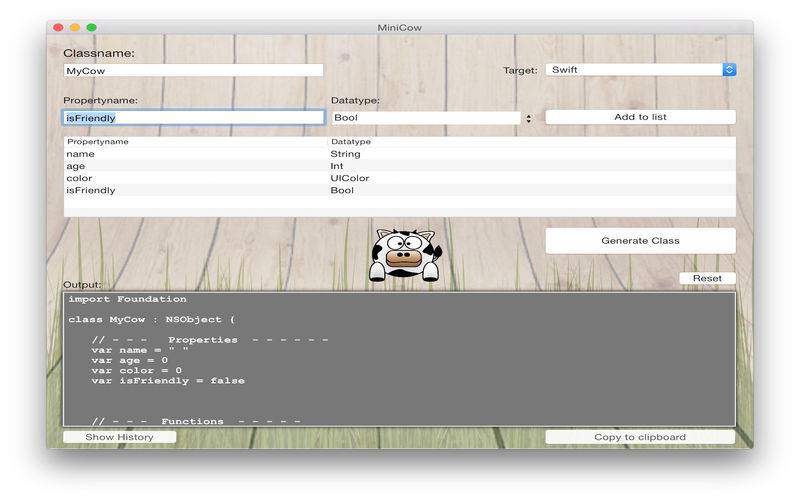Minimize the window with yellow button
800x500 pixels.
(x=75, y=27)
